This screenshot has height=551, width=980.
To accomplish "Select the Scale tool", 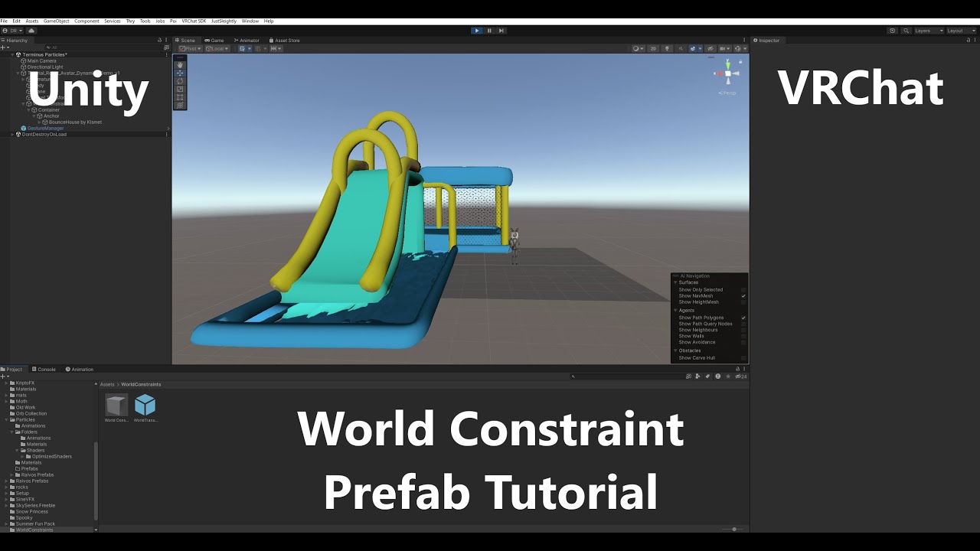I will (180, 89).
